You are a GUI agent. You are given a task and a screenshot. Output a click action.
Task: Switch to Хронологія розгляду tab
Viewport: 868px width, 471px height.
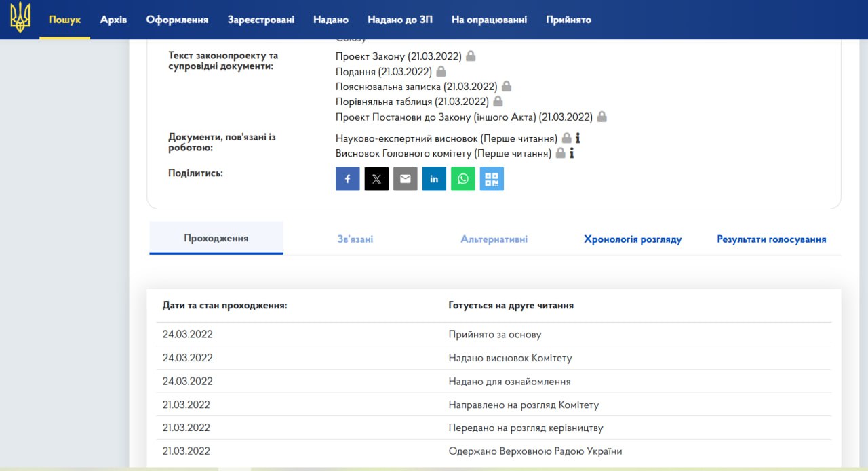tap(633, 239)
